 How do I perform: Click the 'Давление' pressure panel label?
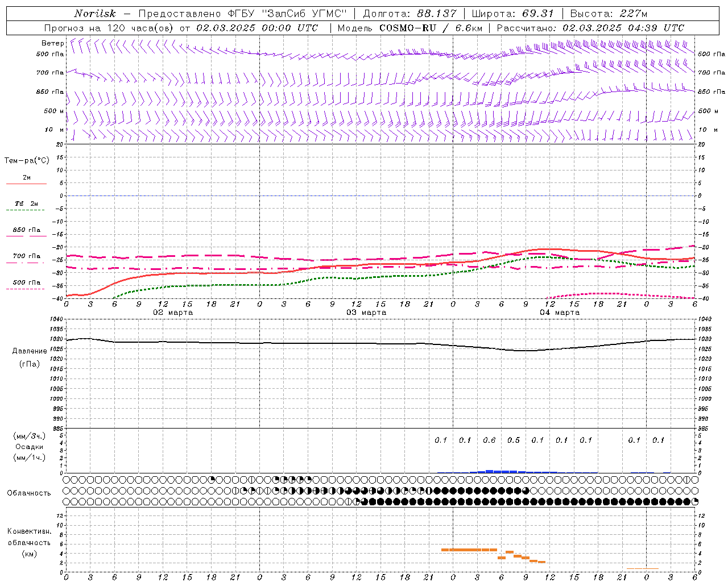[x=30, y=351]
